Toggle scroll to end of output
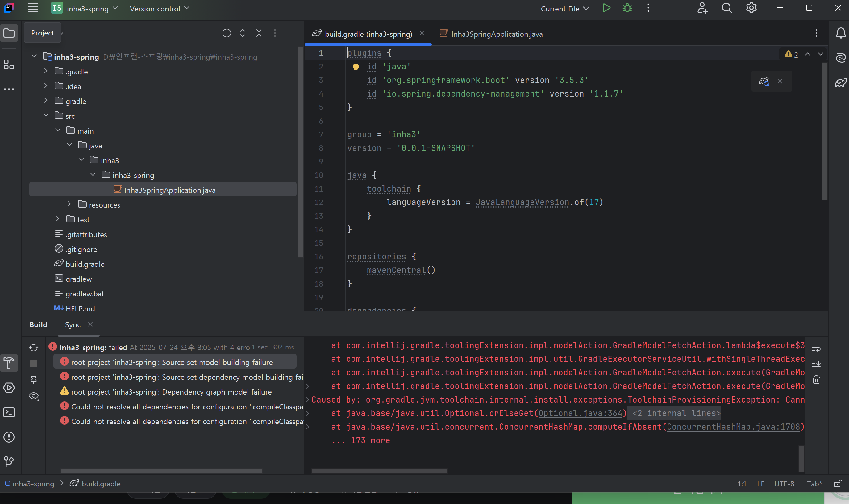 click(816, 363)
